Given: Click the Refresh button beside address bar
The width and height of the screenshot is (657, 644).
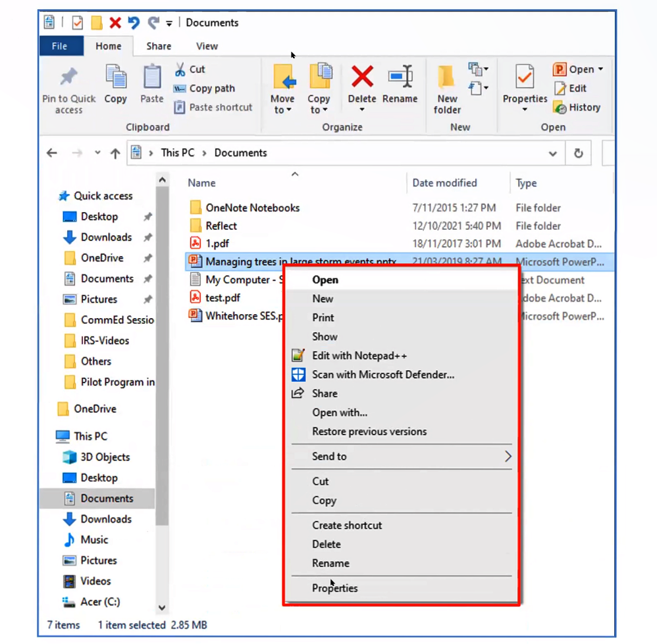Looking at the screenshot, I should (578, 153).
